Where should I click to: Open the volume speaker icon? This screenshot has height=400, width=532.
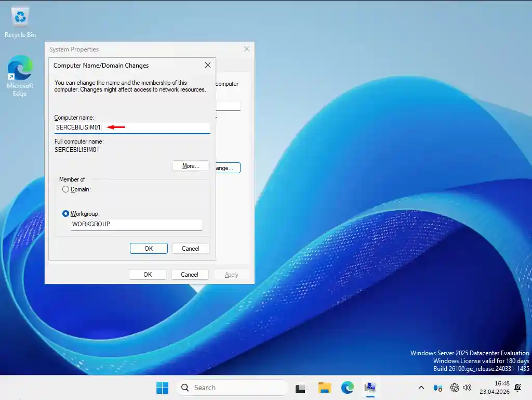467,388
